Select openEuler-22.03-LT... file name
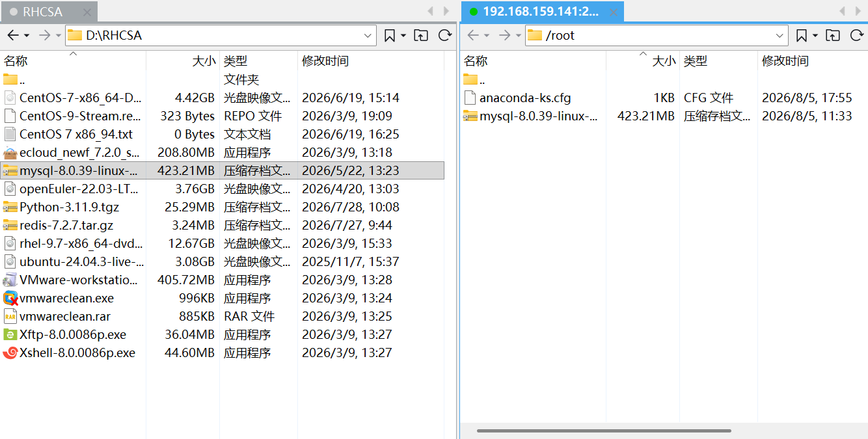 click(x=79, y=189)
